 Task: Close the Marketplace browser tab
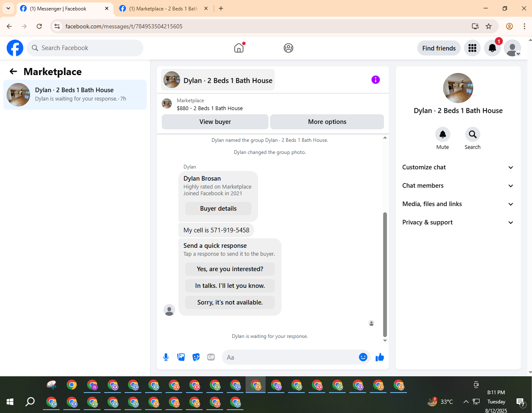pyautogui.click(x=206, y=8)
